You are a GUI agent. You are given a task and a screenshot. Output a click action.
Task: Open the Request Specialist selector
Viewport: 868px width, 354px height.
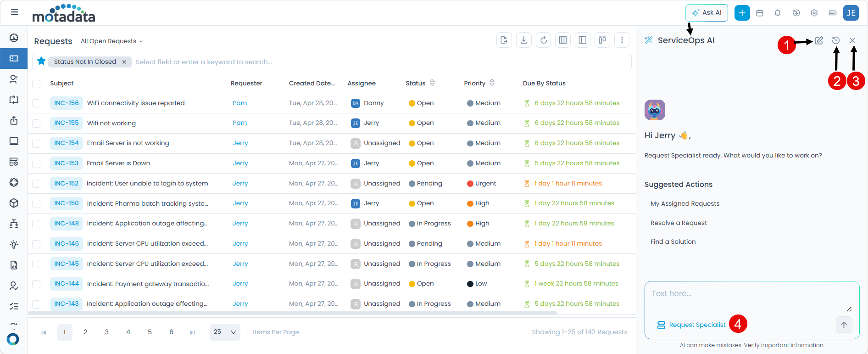[692, 325]
